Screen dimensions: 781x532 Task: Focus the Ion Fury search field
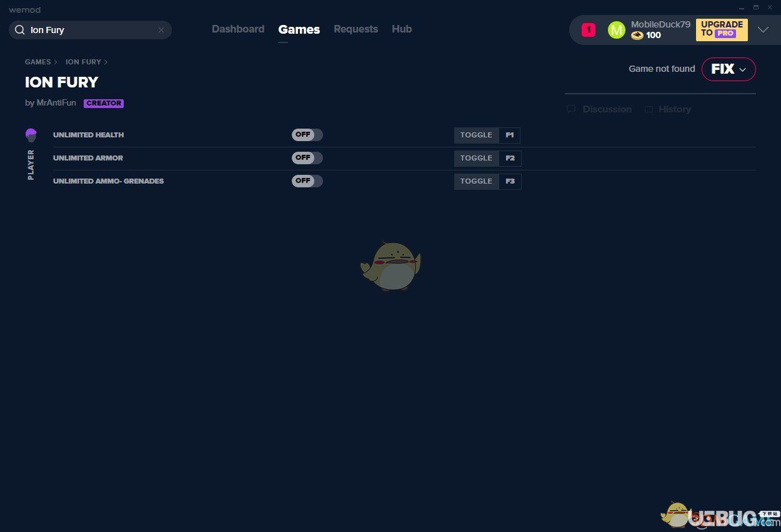click(x=90, y=30)
